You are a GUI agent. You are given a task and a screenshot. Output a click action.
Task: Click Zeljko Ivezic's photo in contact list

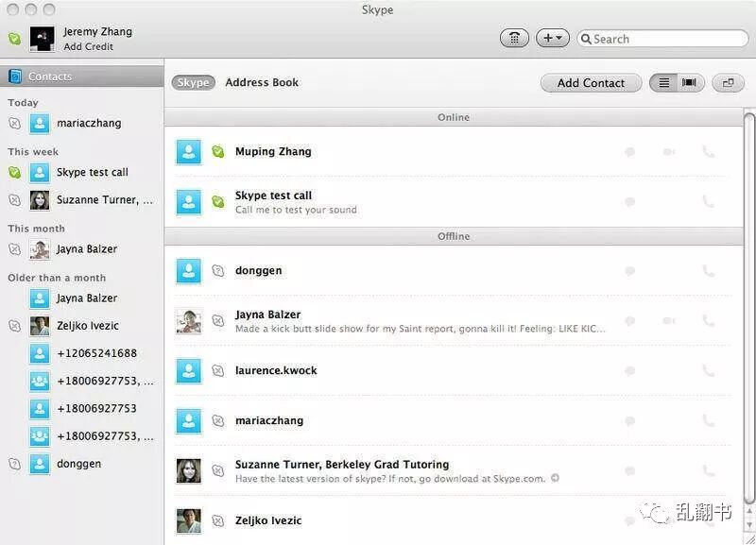[x=188, y=520]
